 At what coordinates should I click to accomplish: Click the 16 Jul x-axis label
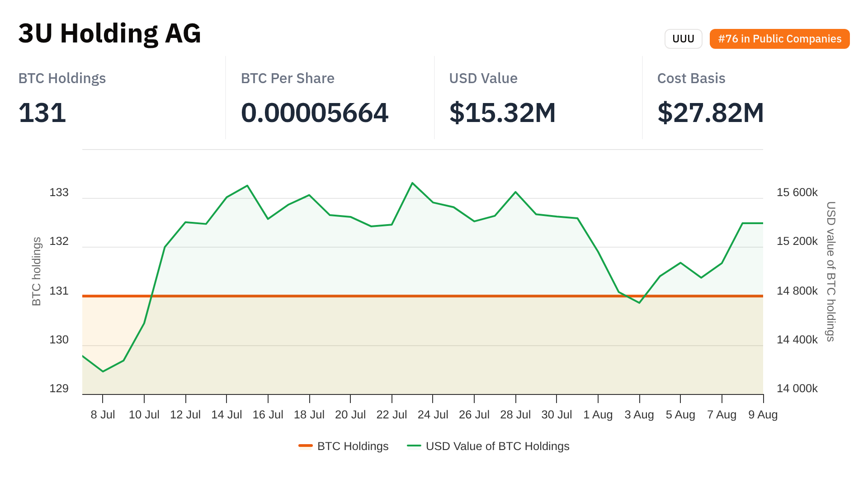click(x=268, y=414)
